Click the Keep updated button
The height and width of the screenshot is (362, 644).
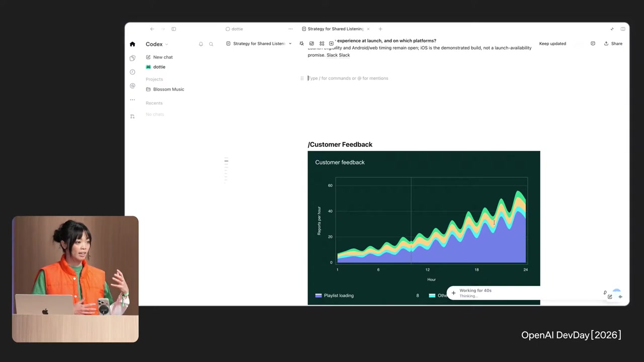(x=552, y=44)
